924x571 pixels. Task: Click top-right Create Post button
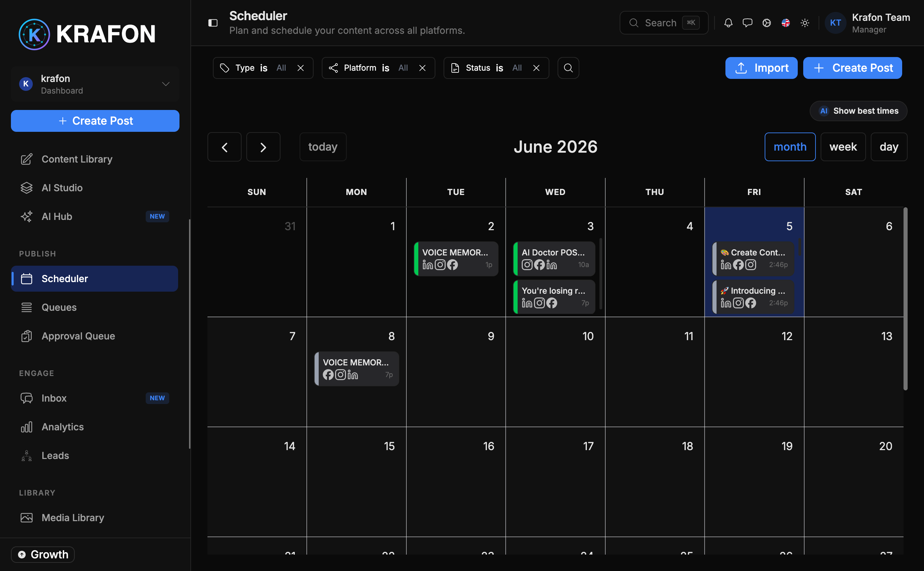click(852, 68)
